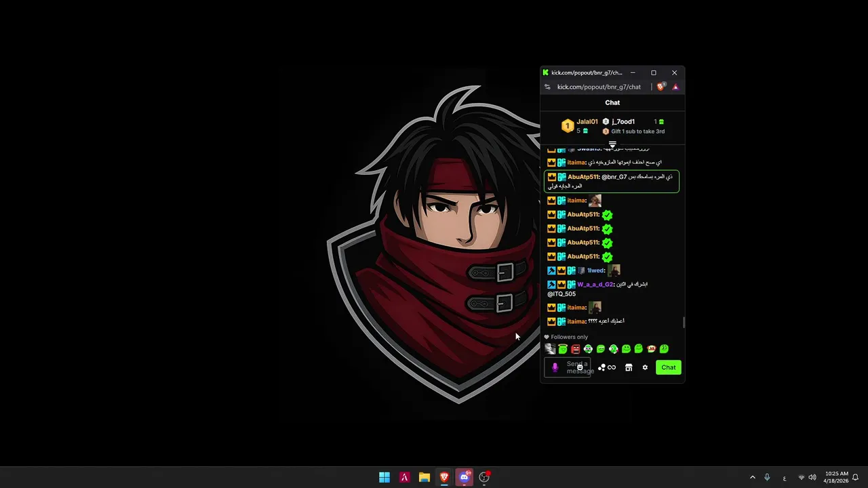868x488 pixels.
Task: Open Windows Start menu
Action: [384, 477]
